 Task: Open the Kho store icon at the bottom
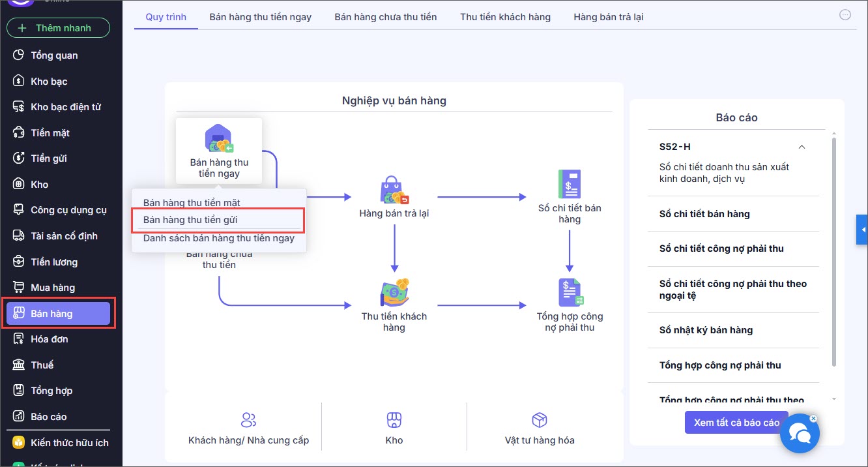coord(394,419)
